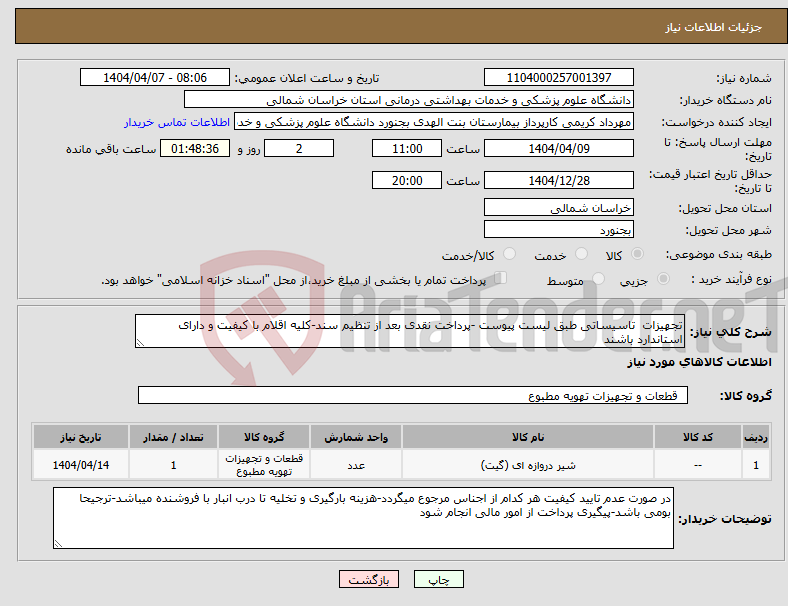
Task: Toggle the Islamic treasury bonds payment checkbox
Action: point(501,277)
